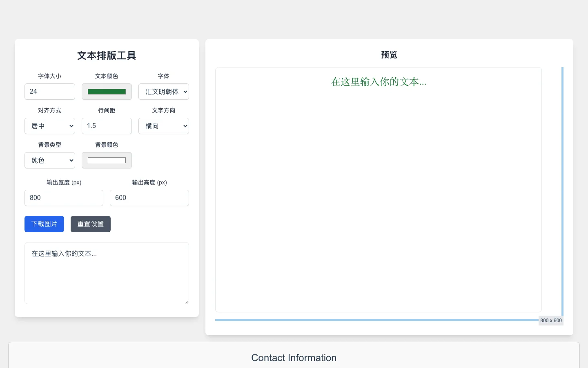Click the 文字方向 label text
The image size is (588, 368).
click(x=164, y=110)
